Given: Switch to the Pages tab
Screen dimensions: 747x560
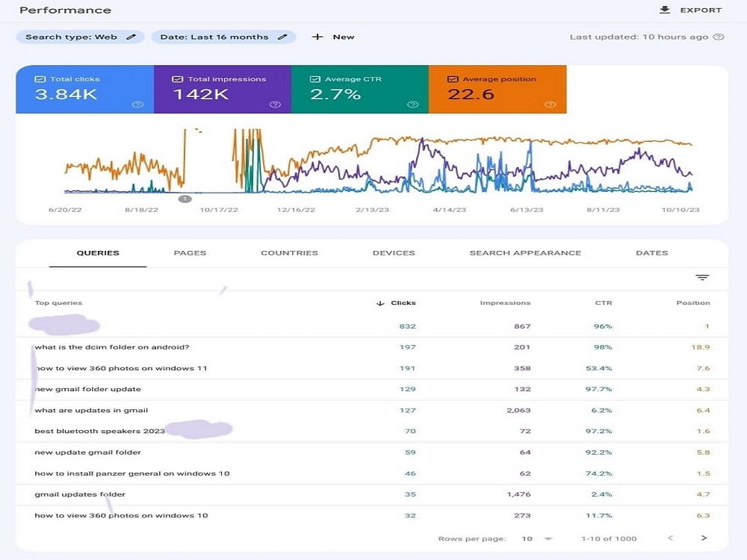Looking at the screenshot, I should (190, 253).
